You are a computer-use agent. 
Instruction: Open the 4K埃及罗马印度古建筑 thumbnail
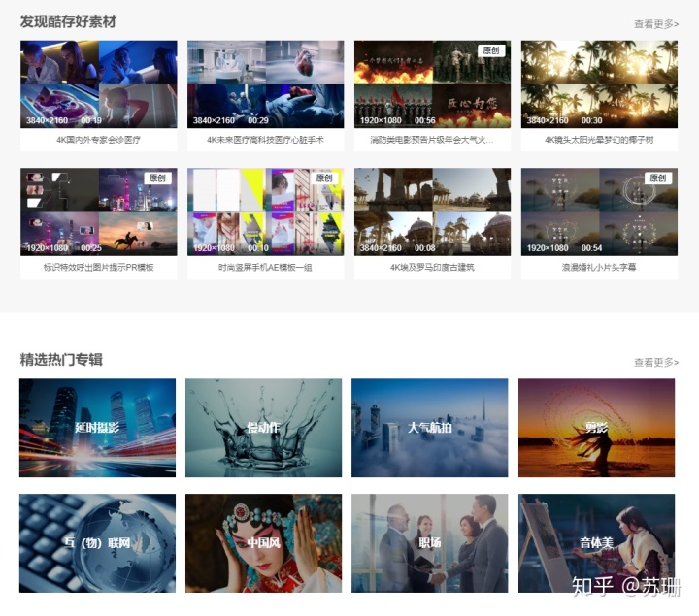tap(432, 211)
